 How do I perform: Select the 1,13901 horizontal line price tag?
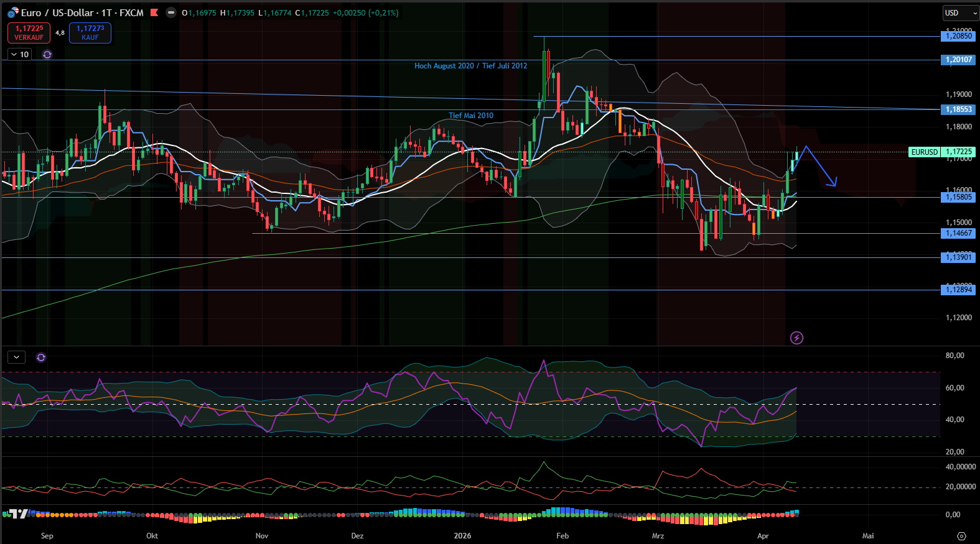tap(958, 257)
